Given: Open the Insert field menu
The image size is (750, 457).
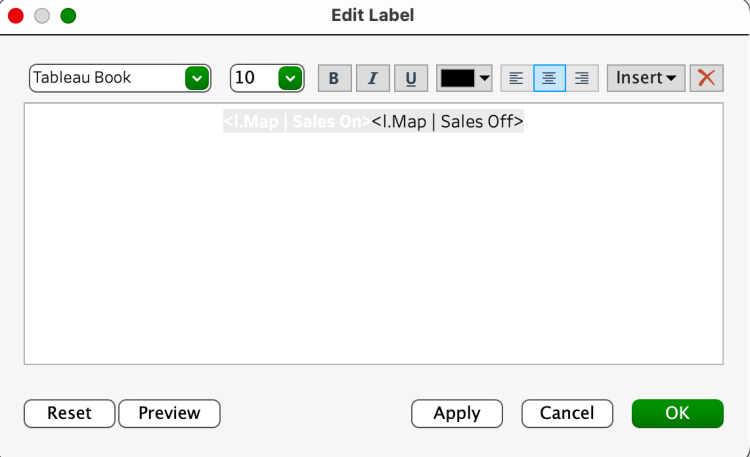Looking at the screenshot, I should click(x=646, y=78).
